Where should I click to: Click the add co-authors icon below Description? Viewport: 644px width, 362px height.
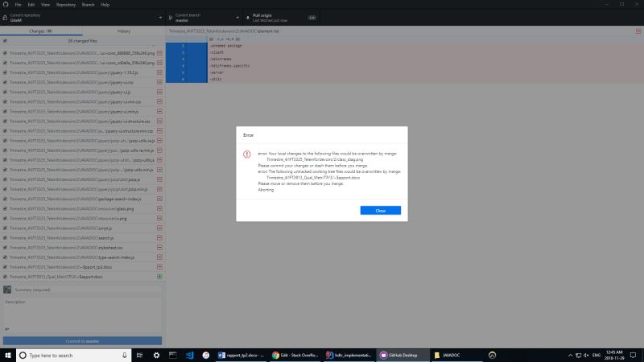coord(6,329)
